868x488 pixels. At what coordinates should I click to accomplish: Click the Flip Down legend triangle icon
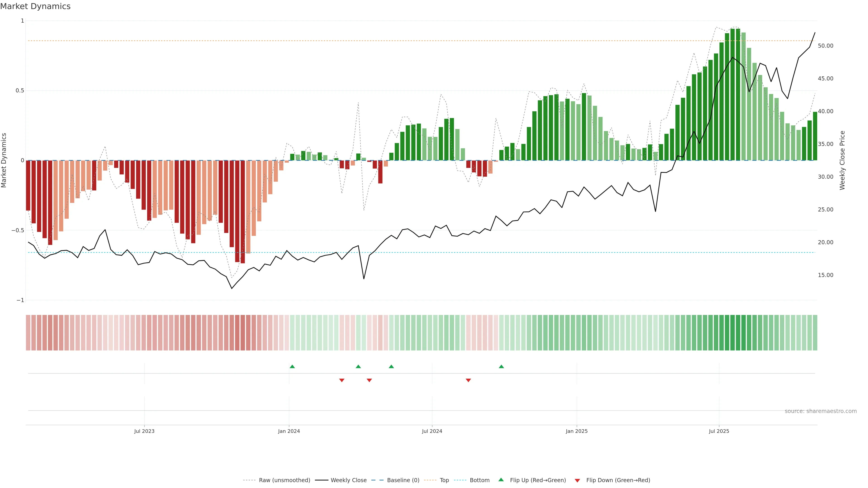[x=577, y=480]
